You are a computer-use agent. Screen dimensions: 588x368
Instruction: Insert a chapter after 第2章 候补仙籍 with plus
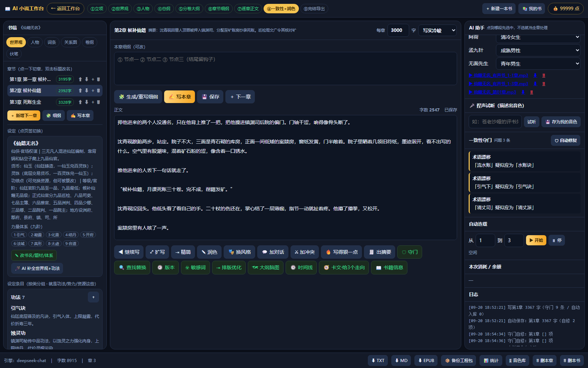pos(93,90)
